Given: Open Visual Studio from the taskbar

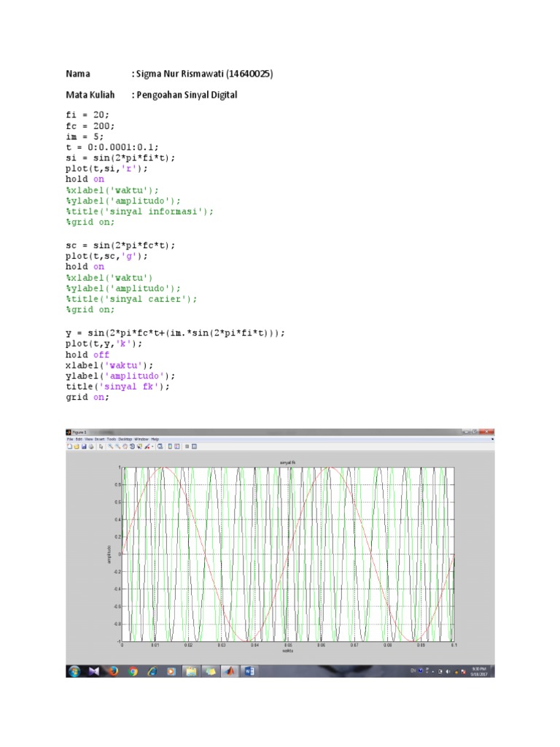Looking at the screenshot, I should point(94,671).
